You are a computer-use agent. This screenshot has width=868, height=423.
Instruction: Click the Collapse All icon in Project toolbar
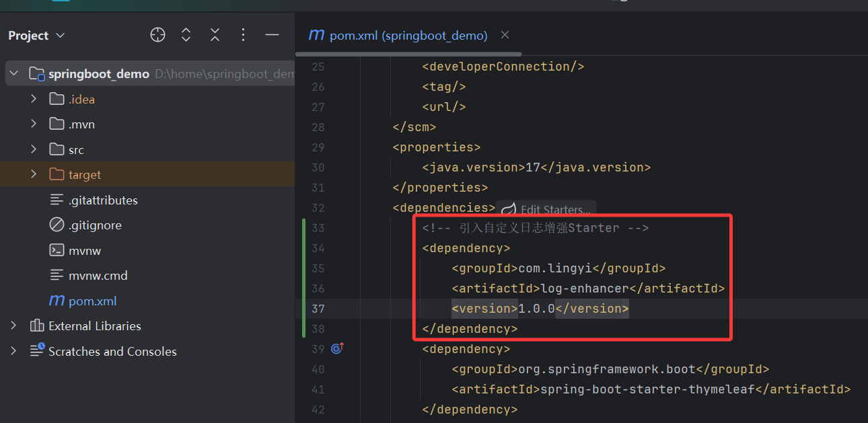tap(215, 35)
